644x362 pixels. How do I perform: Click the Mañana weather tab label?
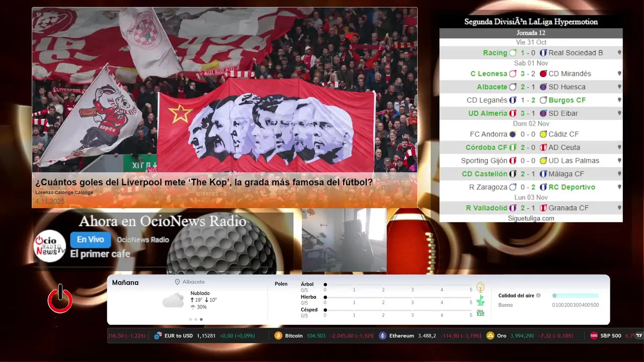pyautogui.click(x=125, y=283)
